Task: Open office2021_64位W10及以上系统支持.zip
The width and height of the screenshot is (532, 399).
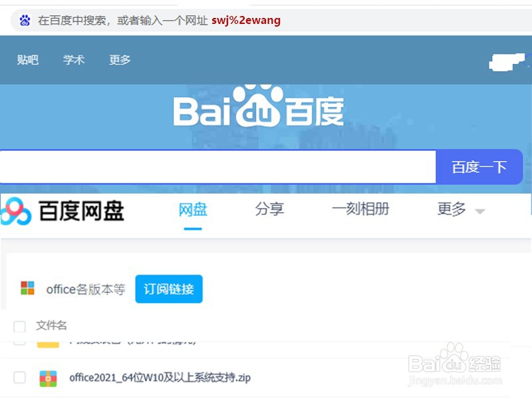Action: 160,377
